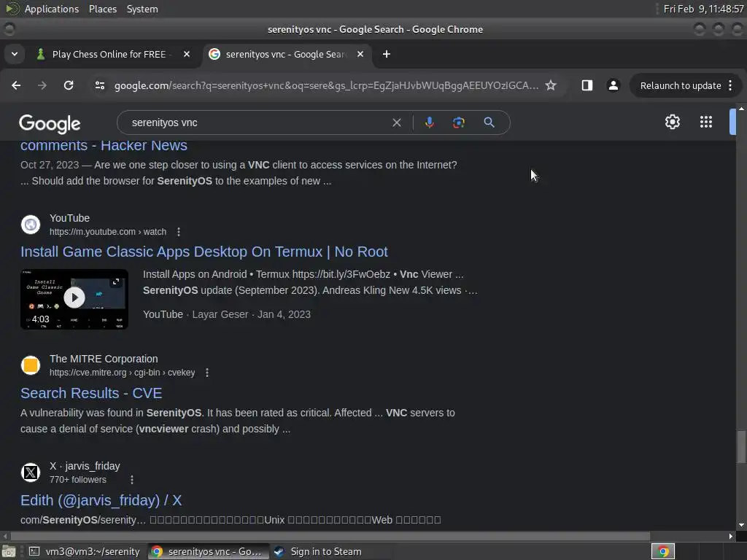The image size is (747, 560).
Task: View site information icon in address bar
Action: [x=100, y=85]
